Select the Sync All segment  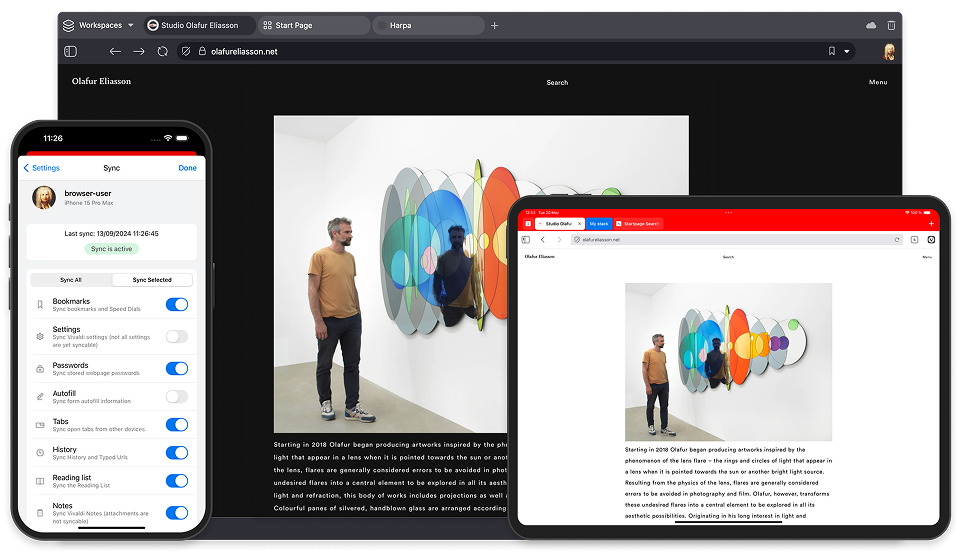[x=71, y=280]
